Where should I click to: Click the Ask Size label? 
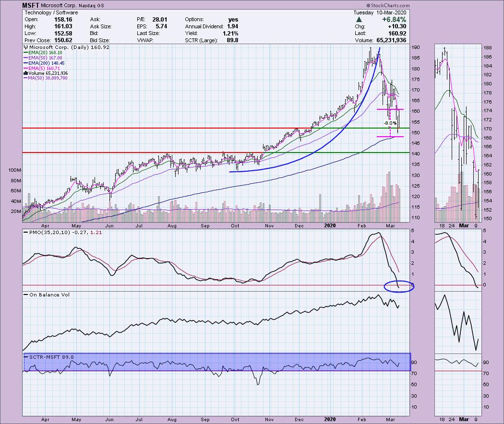click(101, 26)
